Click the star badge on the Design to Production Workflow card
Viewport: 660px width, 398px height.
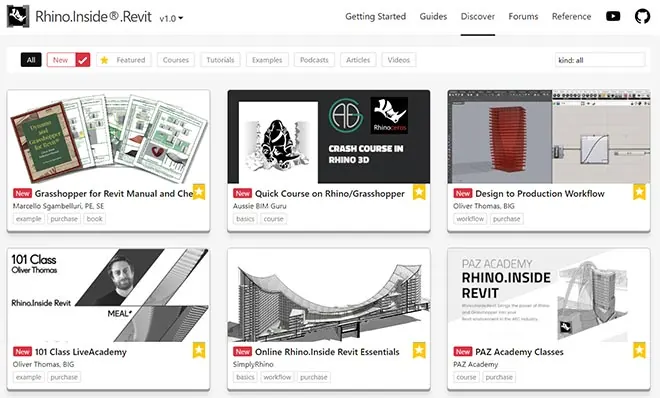639,192
